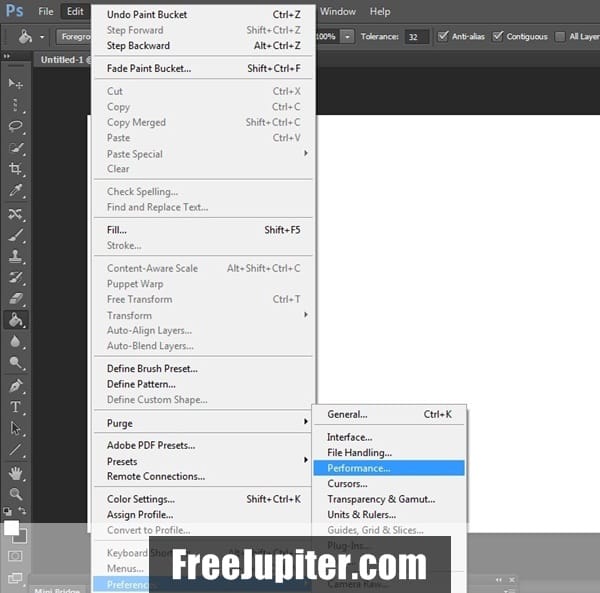Screen dimensions: 600x593
Task: Reset default foreground and background colors
Action: [x=7, y=511]
